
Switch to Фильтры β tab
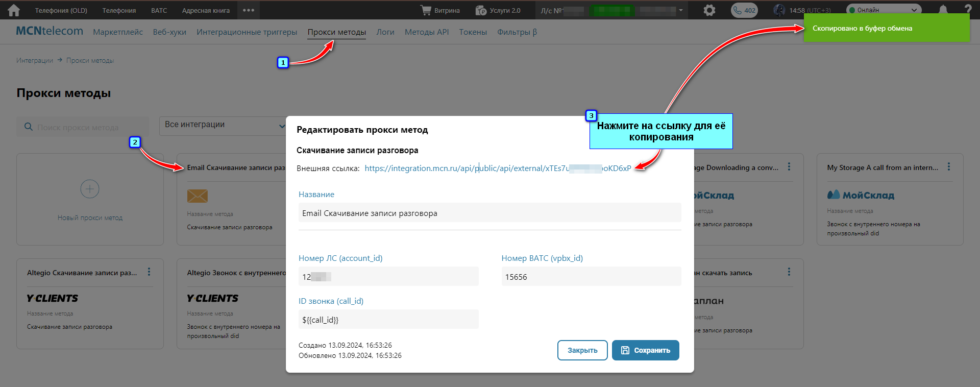(517, 32)
